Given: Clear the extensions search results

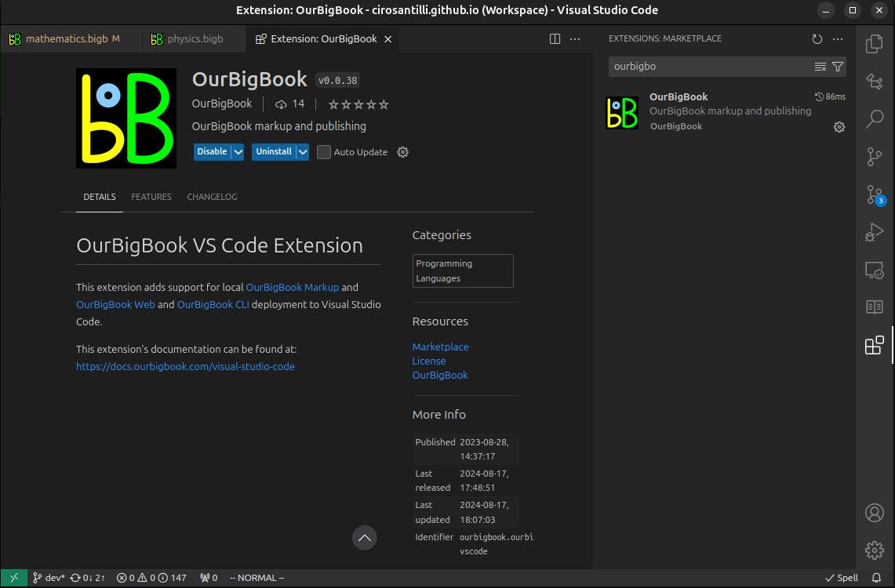Looking at the screenshot, I should [820, 67].
